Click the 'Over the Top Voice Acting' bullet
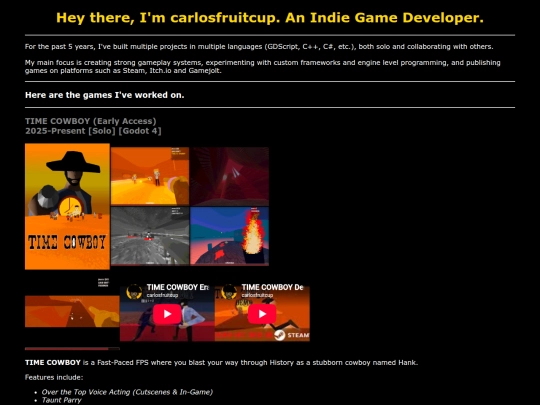This screenshot has height=405, width=540. (x=127, y=392)
